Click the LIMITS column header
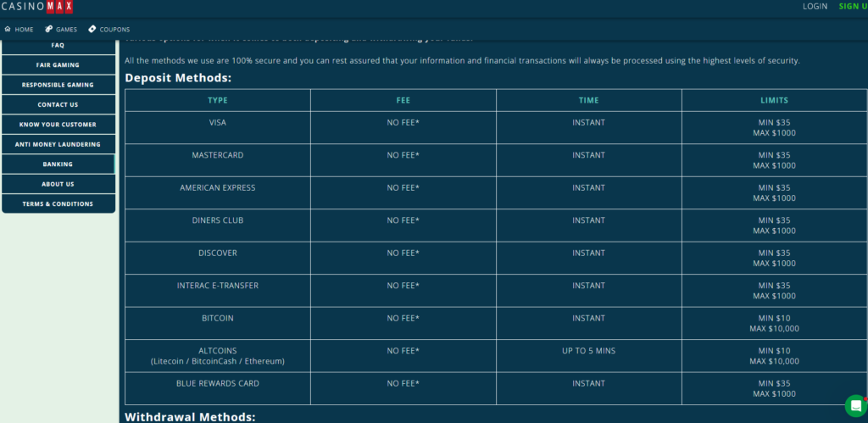868x423 pixels. coord(775,100)
